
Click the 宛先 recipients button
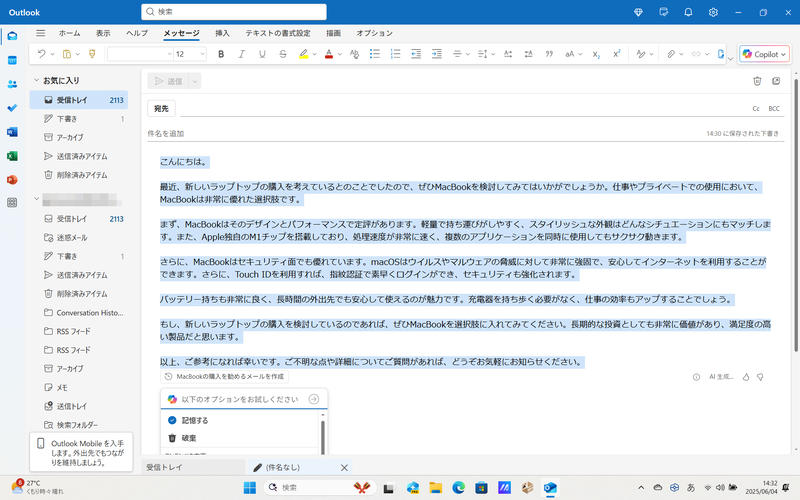(x=161, y=108)
